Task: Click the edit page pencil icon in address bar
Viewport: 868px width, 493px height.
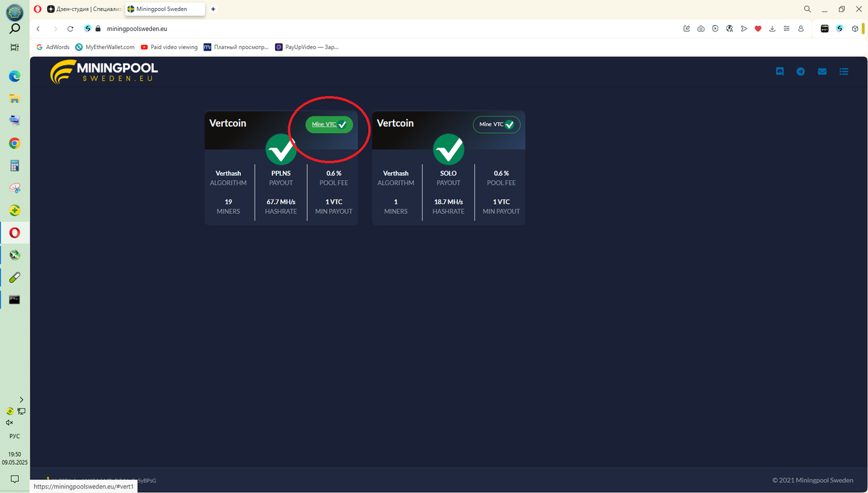Action: click(686, 29)
